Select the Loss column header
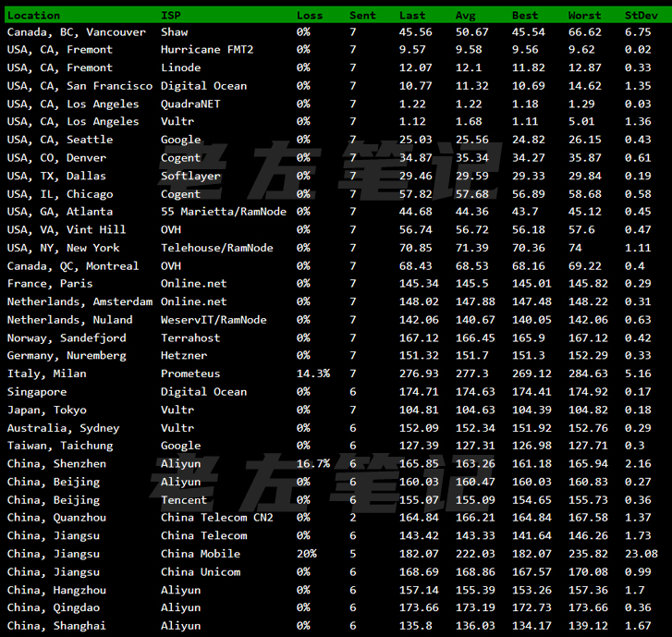The image size is (672, 637). click(310, 16)
